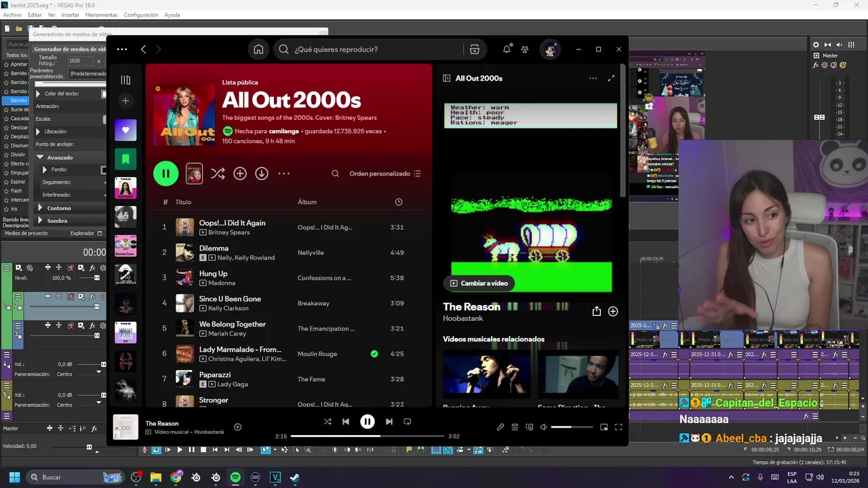Expand Sombra section
The width and height of the screenshot is (868, 488).
(40, 221)
